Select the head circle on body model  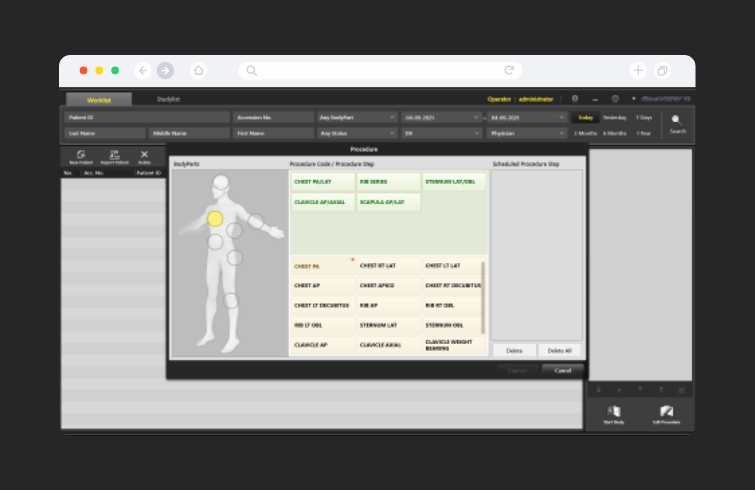click(x=221, y=182)
